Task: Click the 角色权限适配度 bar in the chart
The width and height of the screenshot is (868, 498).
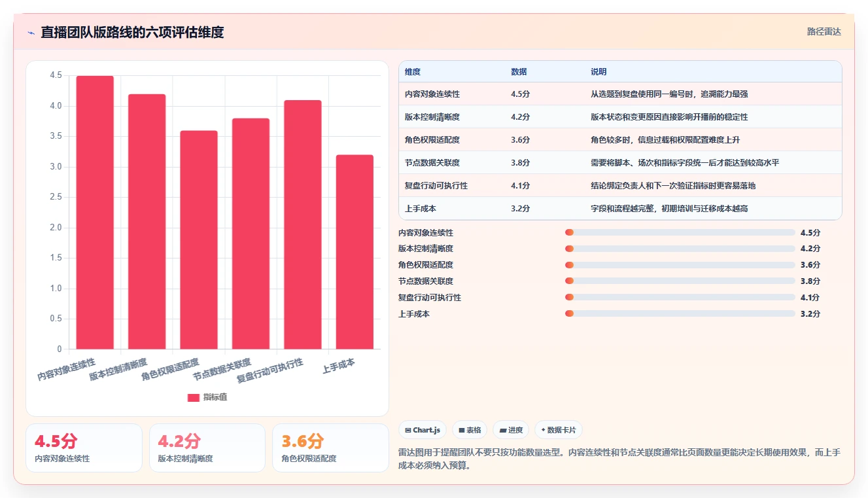Action: pyautogui.click(x=199, y=240)
